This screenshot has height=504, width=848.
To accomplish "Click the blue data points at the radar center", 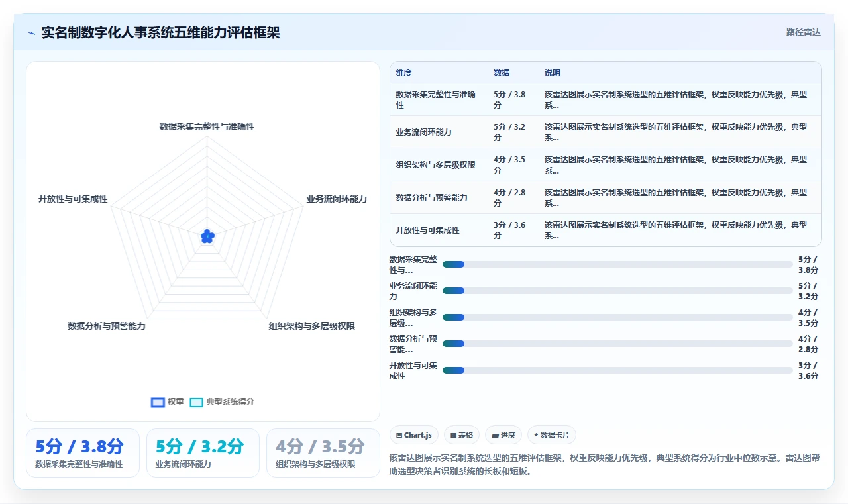I will click(x=207, y=236).
